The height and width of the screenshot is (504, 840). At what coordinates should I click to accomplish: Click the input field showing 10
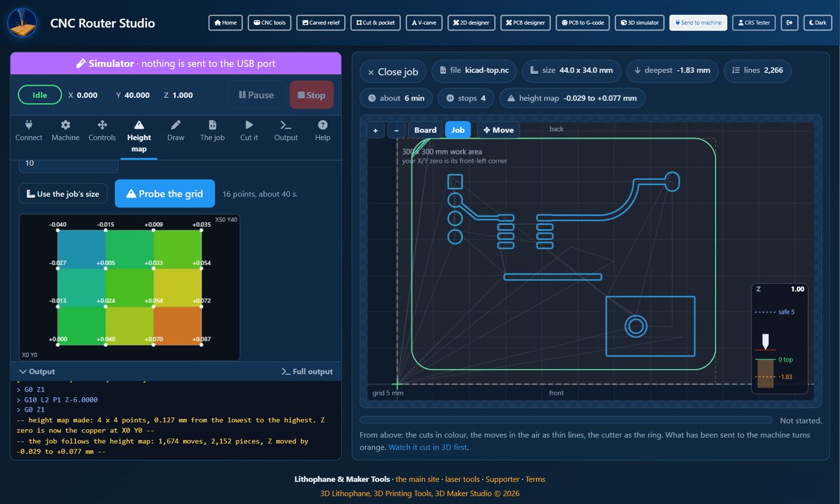(68, 164)
